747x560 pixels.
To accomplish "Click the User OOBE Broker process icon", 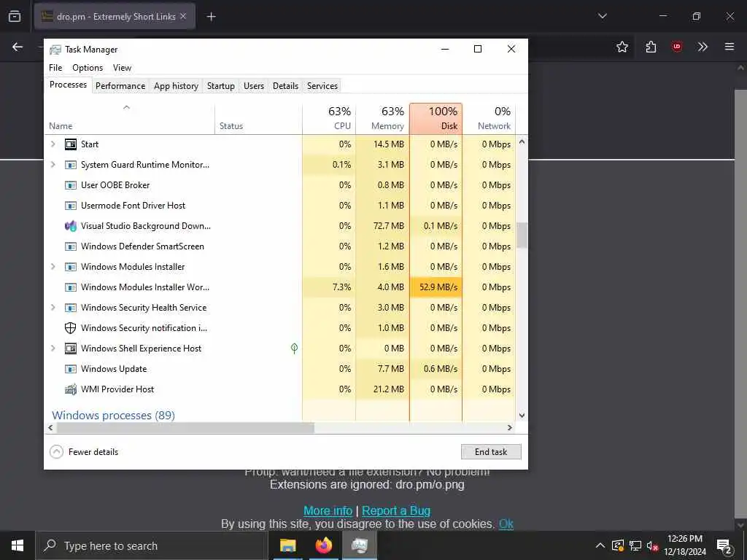I will 71,185.
